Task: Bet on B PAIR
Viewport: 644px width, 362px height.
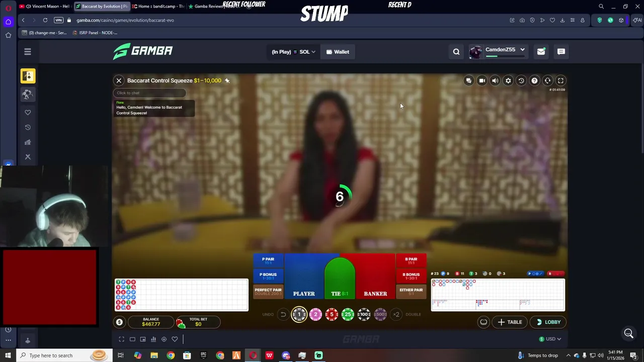Action: point(411,260)
